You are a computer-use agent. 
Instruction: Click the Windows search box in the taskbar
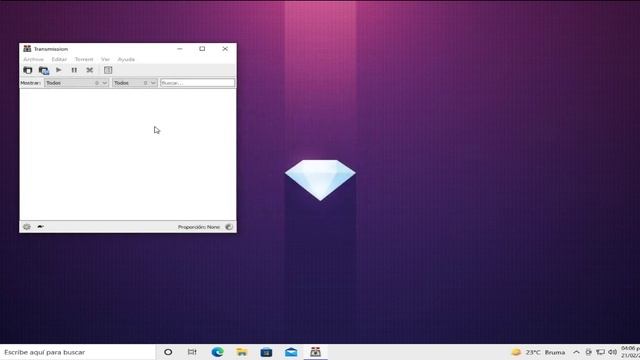78,352
